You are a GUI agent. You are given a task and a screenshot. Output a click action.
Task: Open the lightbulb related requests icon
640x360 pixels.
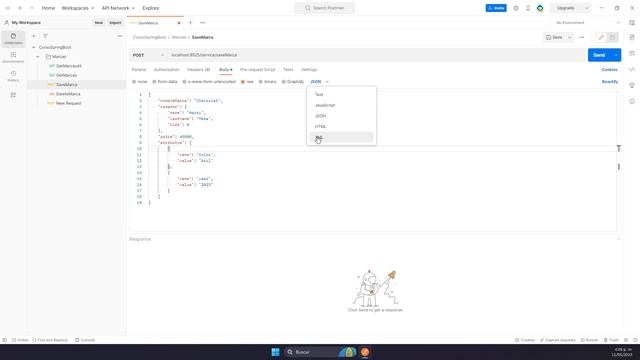click(632, 85)
